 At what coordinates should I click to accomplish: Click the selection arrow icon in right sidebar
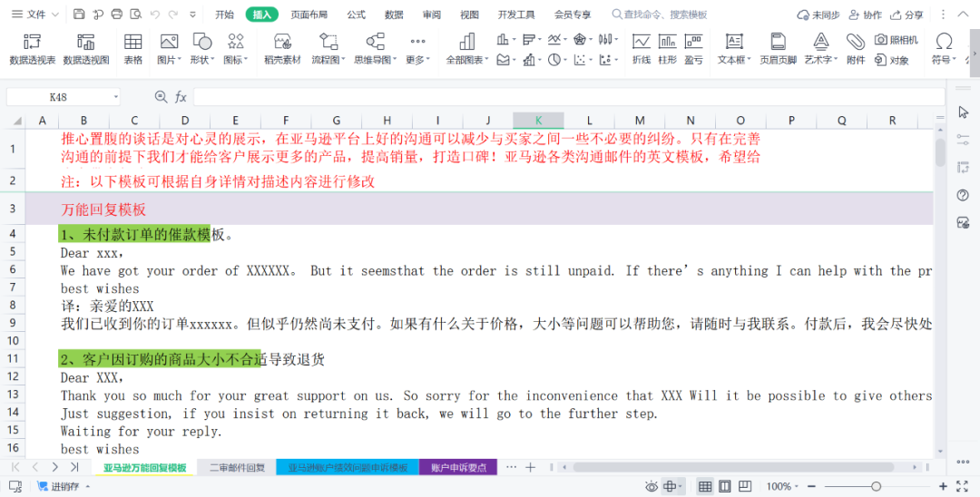click(x=963, y=112)
